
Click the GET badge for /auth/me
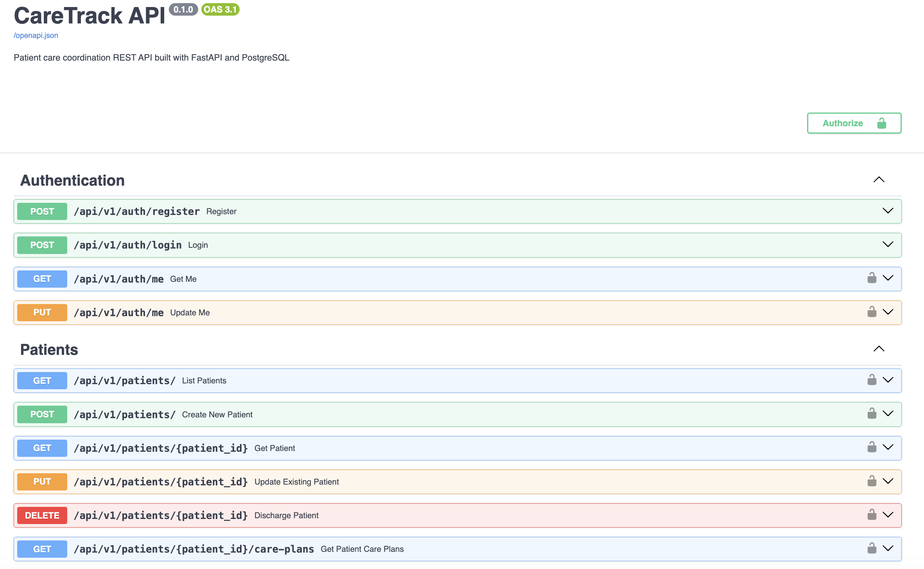tap(42, 279)
